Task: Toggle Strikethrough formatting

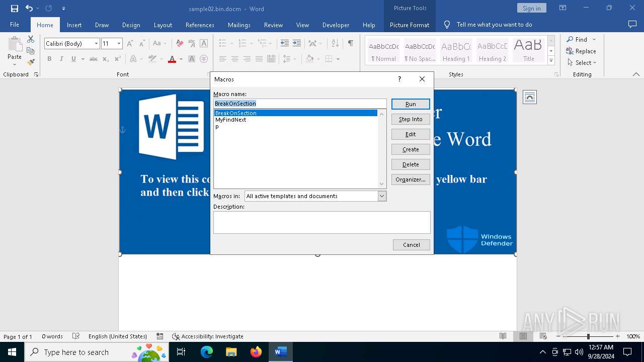Action: (x=94, y=59)
